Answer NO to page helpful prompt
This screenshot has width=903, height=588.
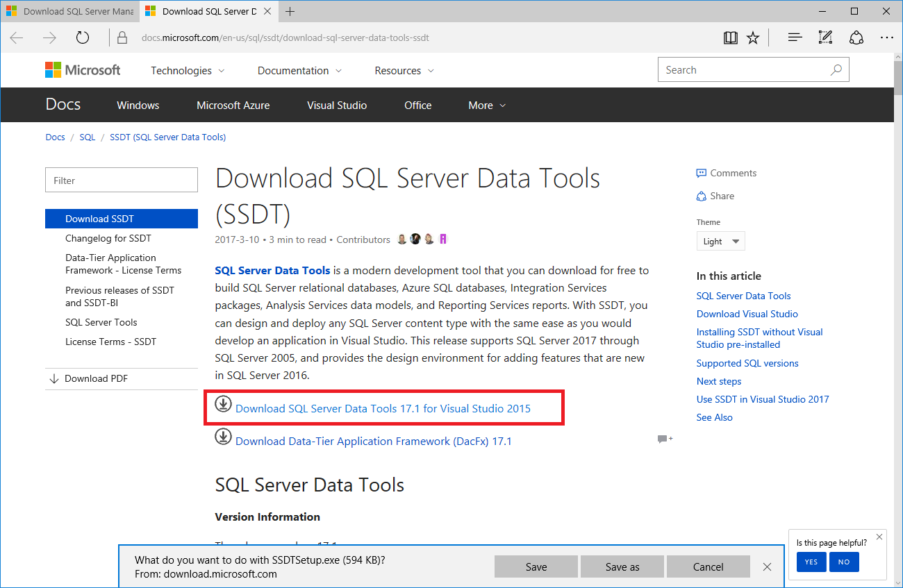pos(844,562)
